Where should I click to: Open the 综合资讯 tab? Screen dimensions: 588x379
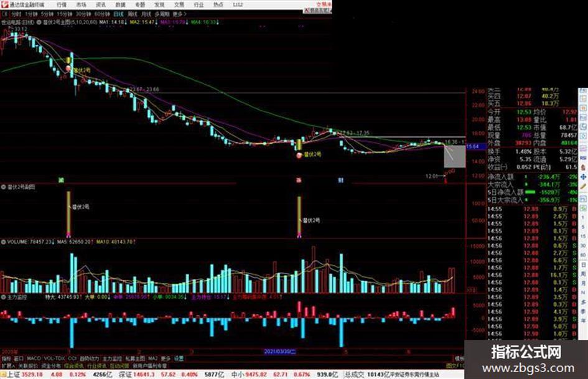(x=74, y=365)
